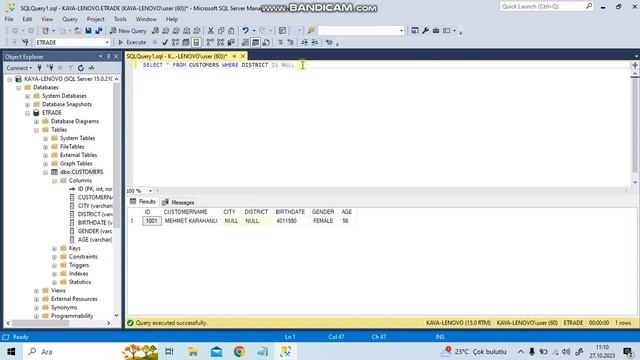This screenshot has width=640, height=360.
Task: Pin the Object Explorer panel
Action: click(x=108, y=57)
